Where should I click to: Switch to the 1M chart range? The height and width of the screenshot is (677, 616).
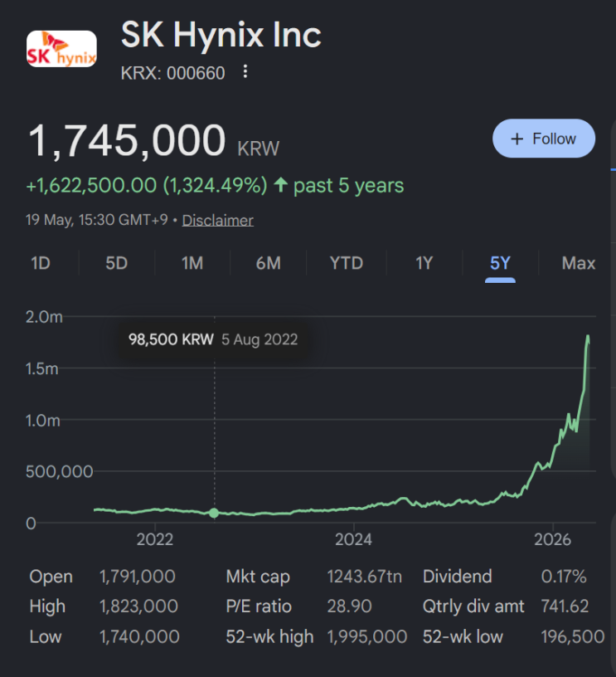[x=192, y=263]
